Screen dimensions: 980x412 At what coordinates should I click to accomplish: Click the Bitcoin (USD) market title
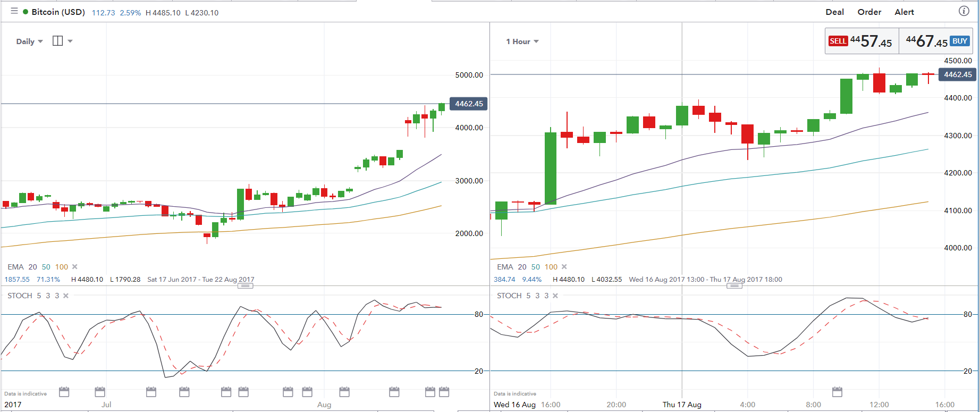(58, 12)
